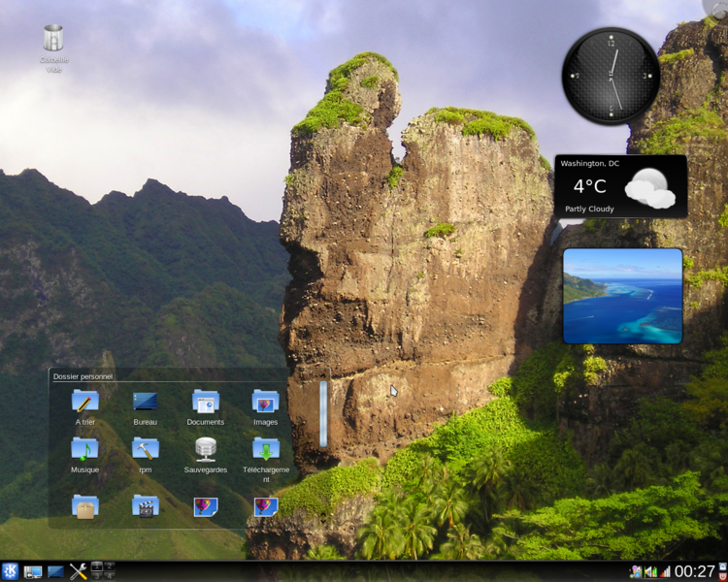This screenshot has height=582, width=728.
Task: Open the Sauvegardes drive icon
Action: 205,448
